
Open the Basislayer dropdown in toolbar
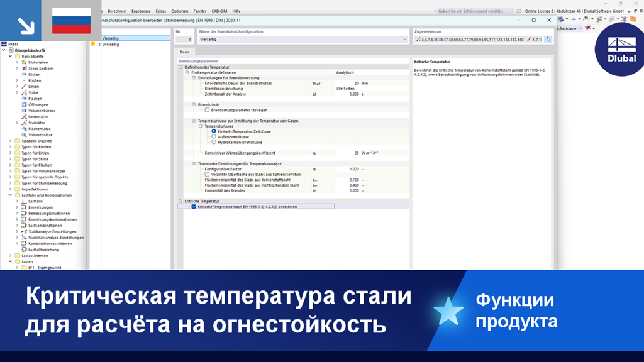pyautogui.click(x=580, y=28)
